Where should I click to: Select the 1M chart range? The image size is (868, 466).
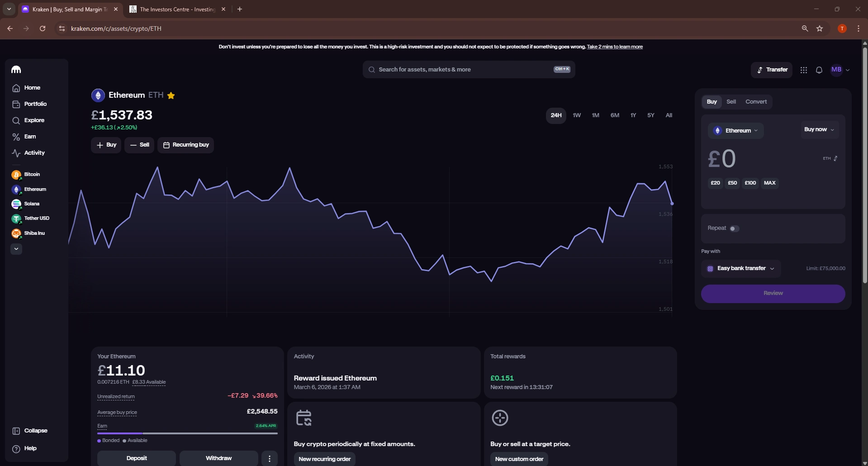595,115
